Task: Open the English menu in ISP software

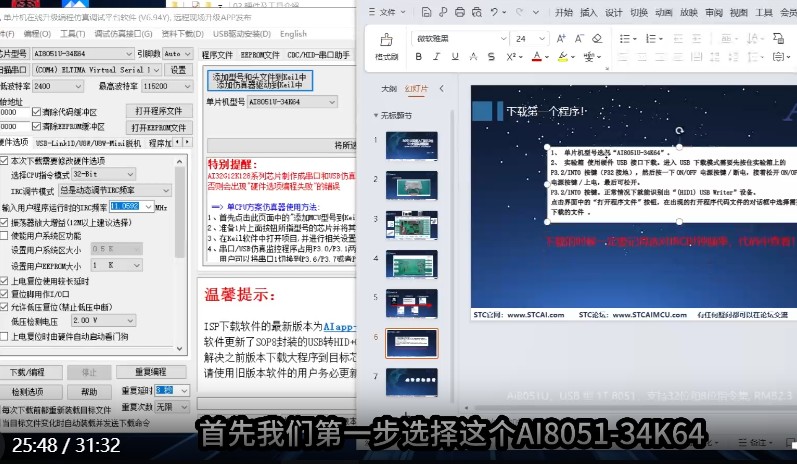Action: coord(293,34)
